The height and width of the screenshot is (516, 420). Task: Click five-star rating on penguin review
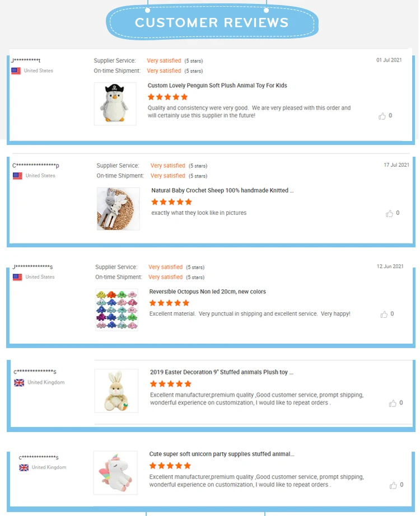(167, 97)
